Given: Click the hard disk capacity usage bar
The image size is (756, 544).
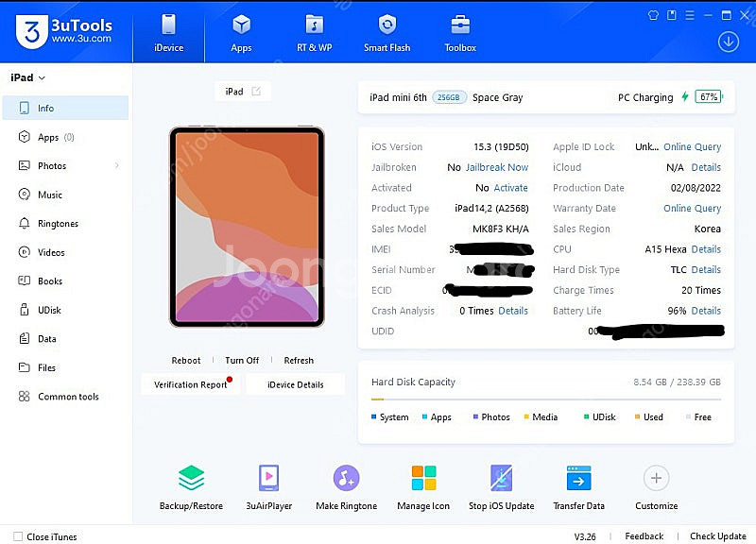Looking at the screenshot, I should click(546, 399).
